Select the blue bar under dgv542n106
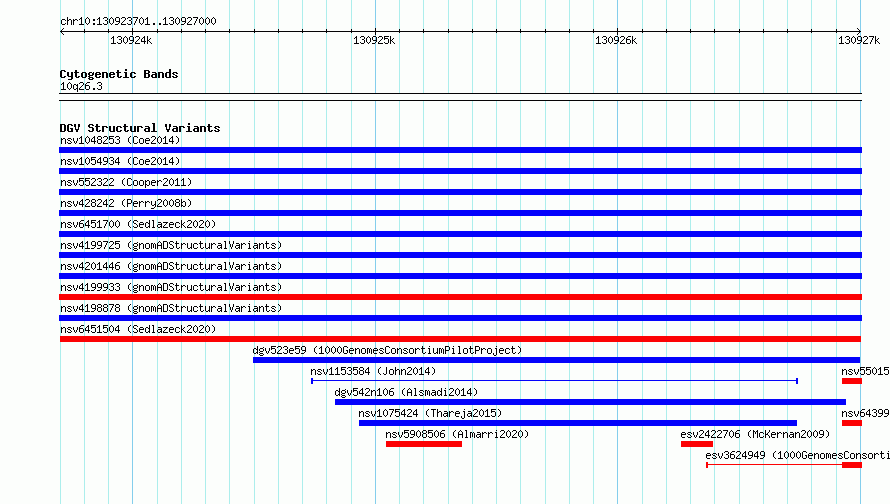This screenshot has width=890, height=504. (590, 402)
